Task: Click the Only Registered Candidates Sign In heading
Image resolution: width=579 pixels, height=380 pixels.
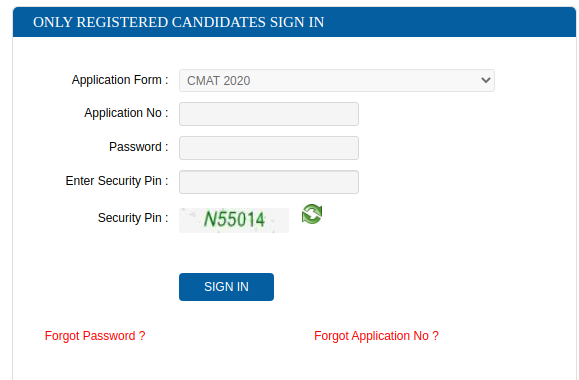Action: point(179,22)
